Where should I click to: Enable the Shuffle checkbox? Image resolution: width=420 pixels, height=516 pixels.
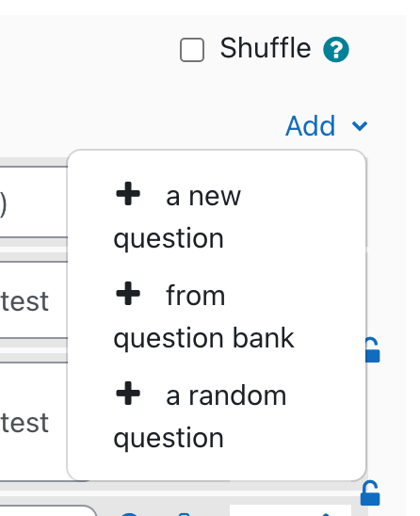[x=192, y=50]
